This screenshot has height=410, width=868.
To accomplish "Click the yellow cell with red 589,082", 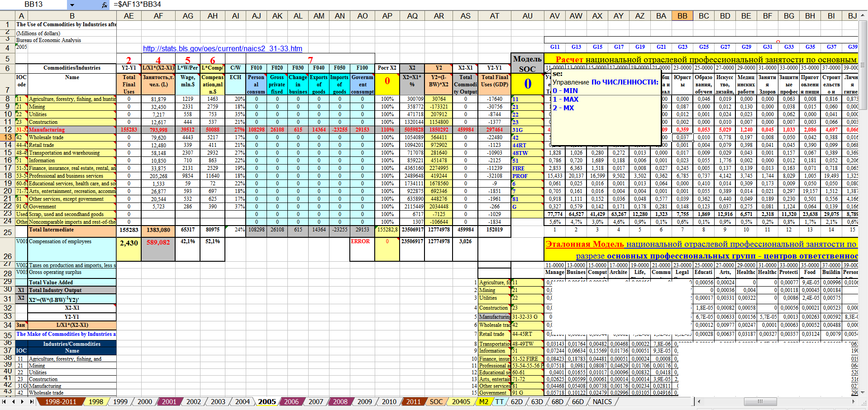I will coord(158,243).
